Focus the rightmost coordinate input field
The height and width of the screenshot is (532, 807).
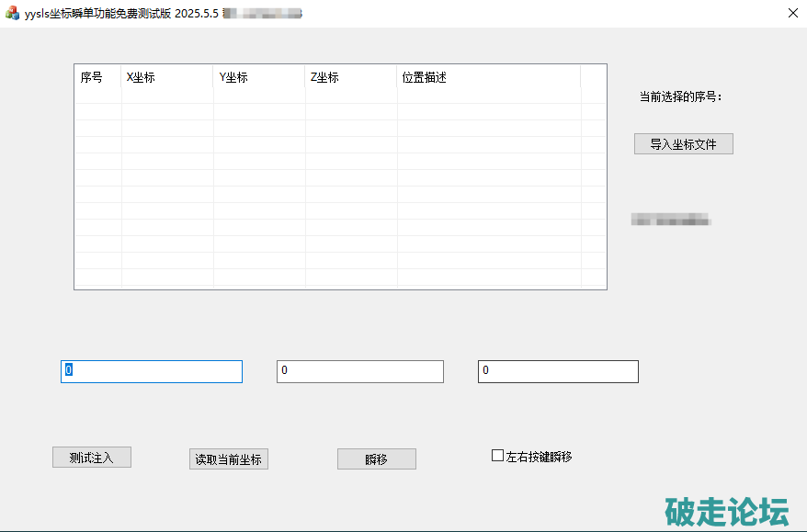(557, 371)
